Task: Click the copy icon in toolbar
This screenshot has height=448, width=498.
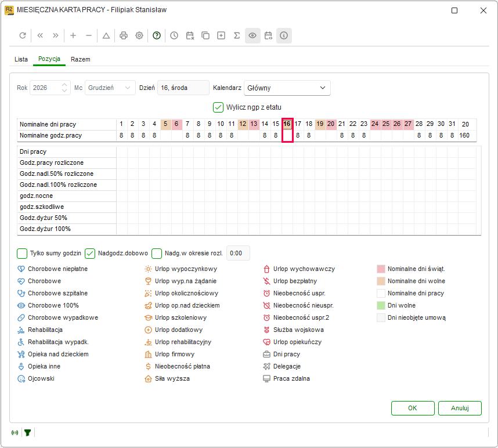Action: click(205, 35)
